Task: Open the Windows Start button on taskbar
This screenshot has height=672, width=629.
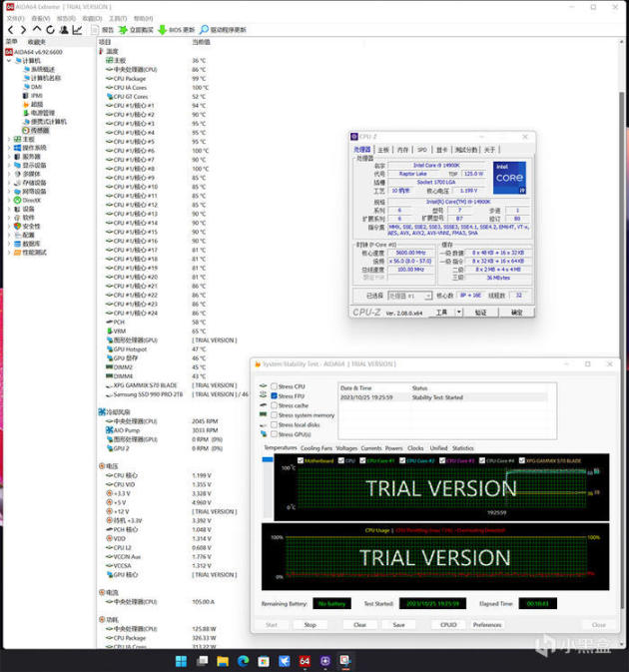Action: [x=181, y=661]
